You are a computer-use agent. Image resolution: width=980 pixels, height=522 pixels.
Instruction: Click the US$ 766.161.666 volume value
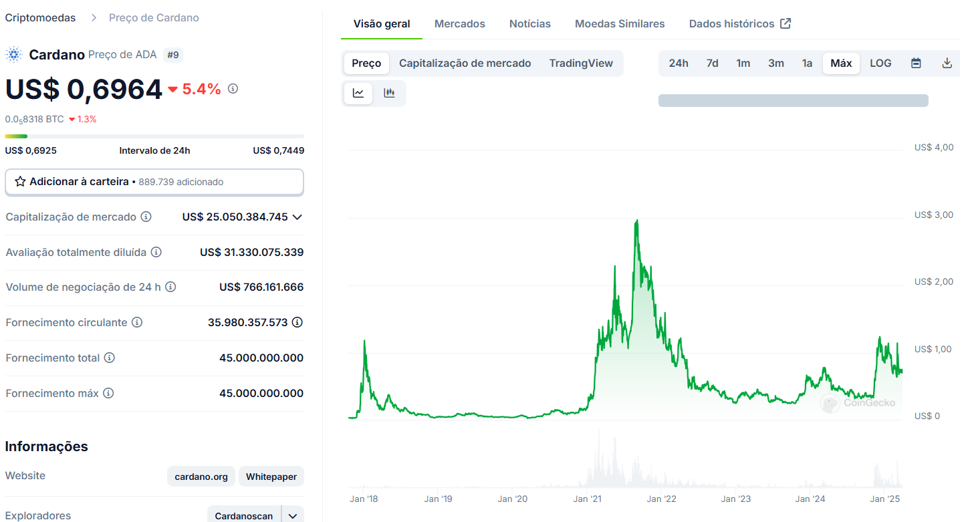point(261,287)
